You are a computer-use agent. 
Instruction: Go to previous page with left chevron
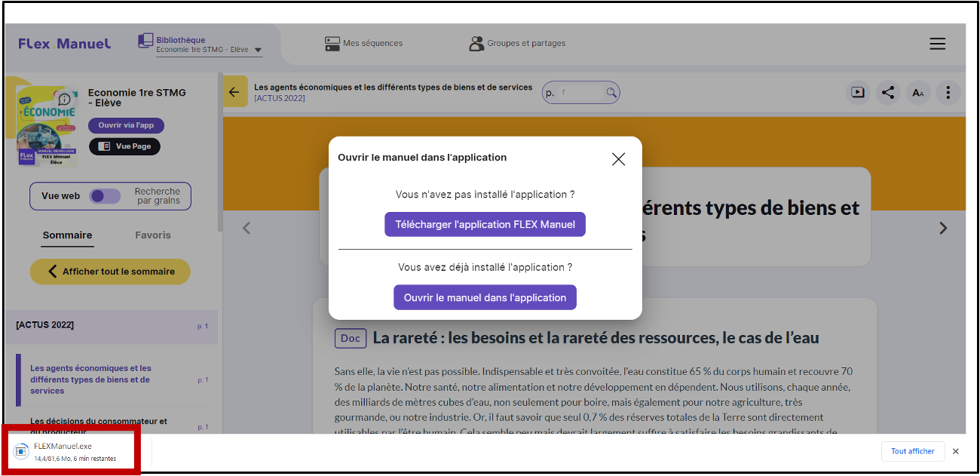pyautogui.click(x=247, y=228)
